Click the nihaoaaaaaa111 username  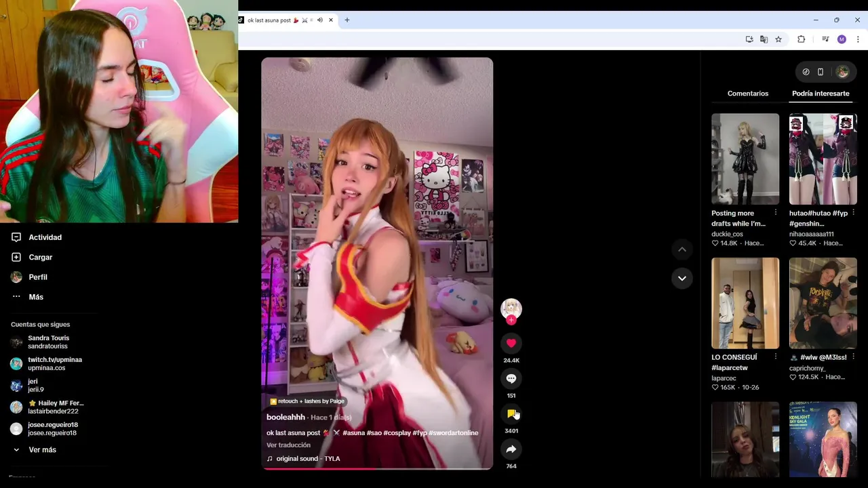click(811, 235)
